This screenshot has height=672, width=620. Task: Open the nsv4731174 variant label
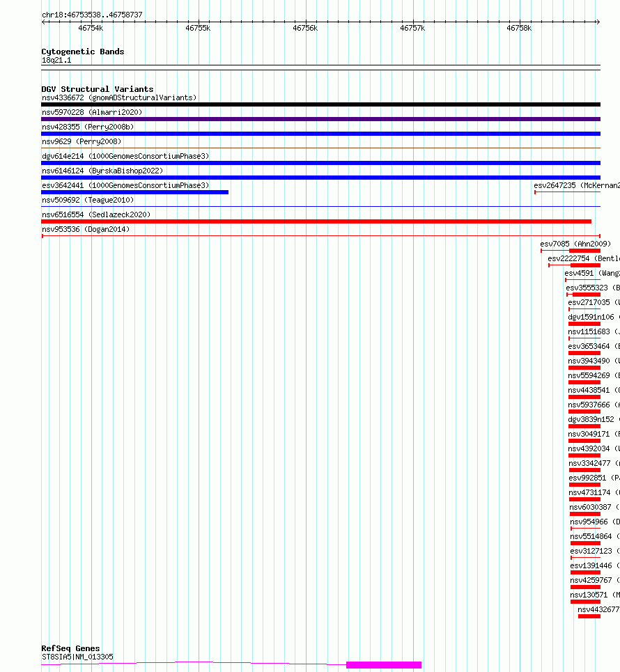pos(594,492)
